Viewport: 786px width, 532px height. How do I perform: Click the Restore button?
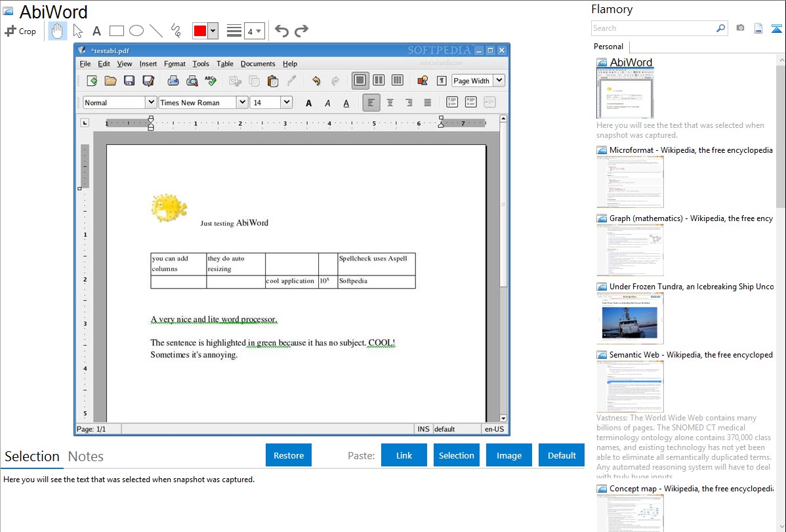[289, 455]
